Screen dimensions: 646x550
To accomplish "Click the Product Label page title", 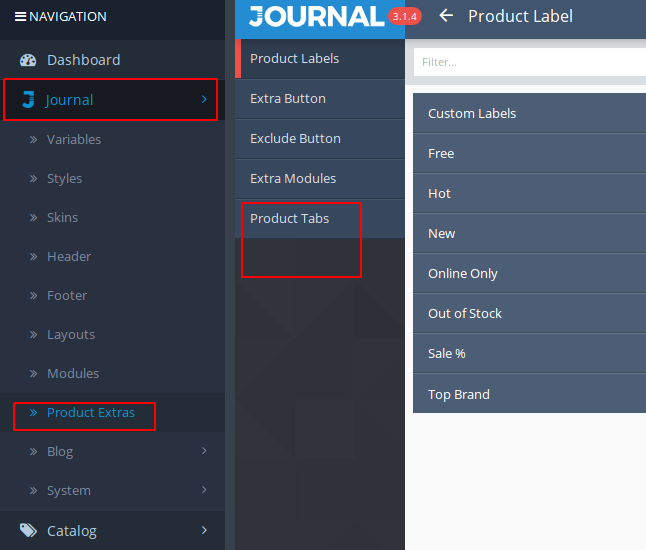I will pos(520,16).
